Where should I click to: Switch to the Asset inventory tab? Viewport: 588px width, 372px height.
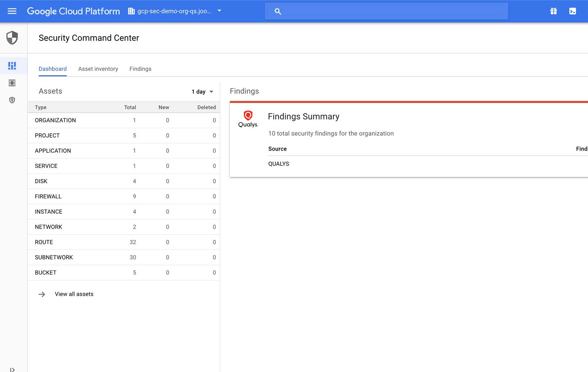(x=98, y=69)
